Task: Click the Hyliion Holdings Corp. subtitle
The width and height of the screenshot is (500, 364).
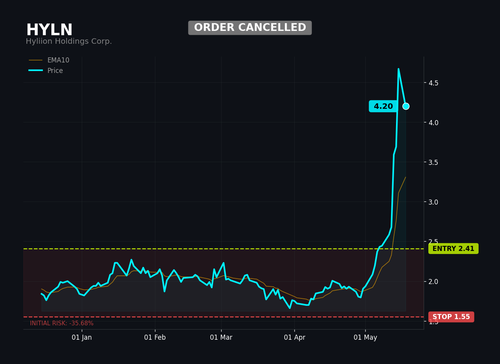Action: 69,41
